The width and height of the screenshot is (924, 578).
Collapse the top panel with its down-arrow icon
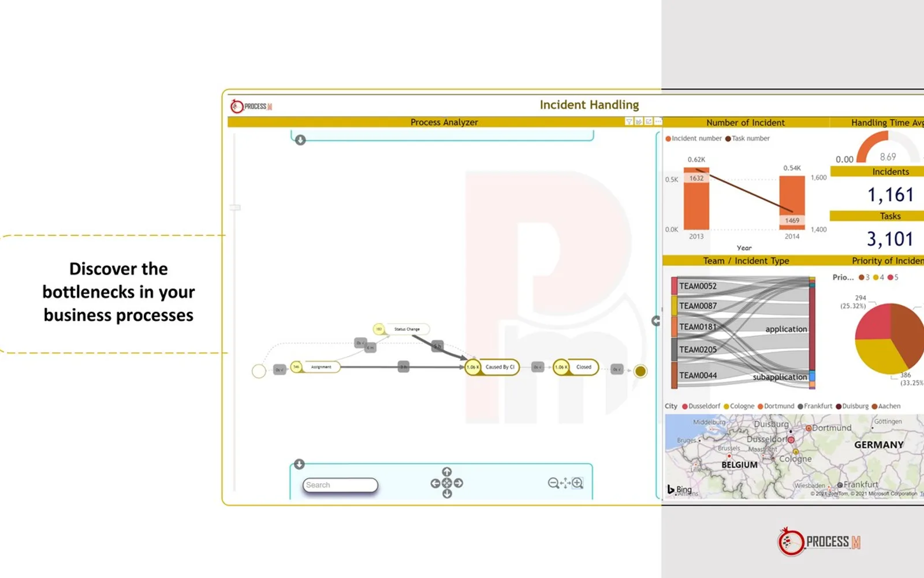(x=300, y=140)
